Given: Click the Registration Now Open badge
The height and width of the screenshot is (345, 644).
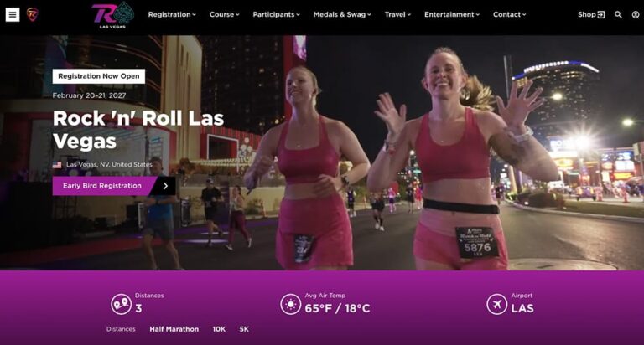Looking at the screenshot, I should point(99,76).
